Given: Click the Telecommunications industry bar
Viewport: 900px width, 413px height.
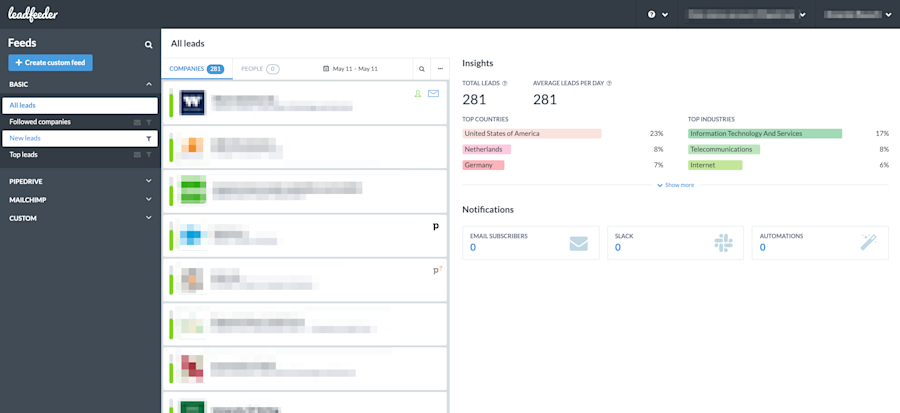Looking at the screenshot, I should tap(724, 149).
